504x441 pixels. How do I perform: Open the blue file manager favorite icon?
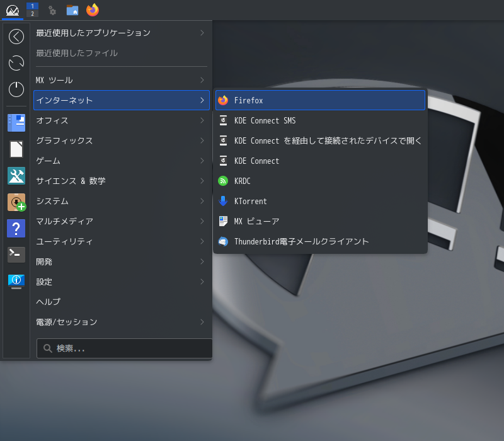[x=16, y=123]
